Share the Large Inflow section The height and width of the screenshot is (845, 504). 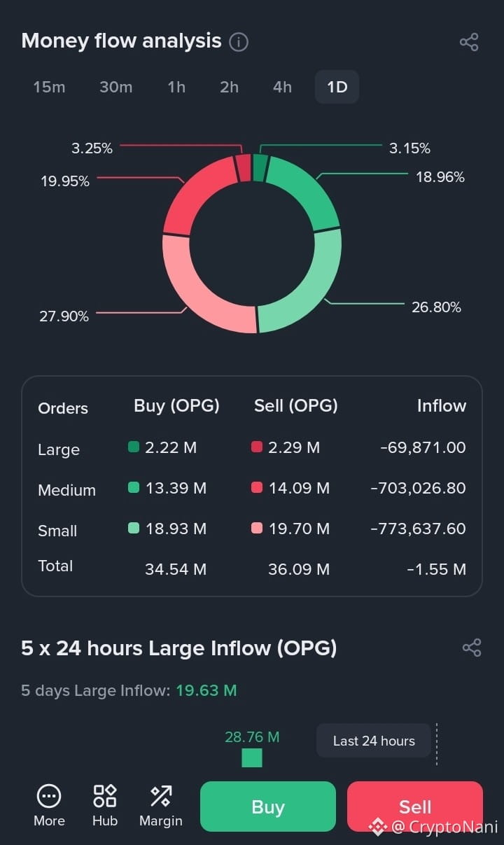(472, 648)
